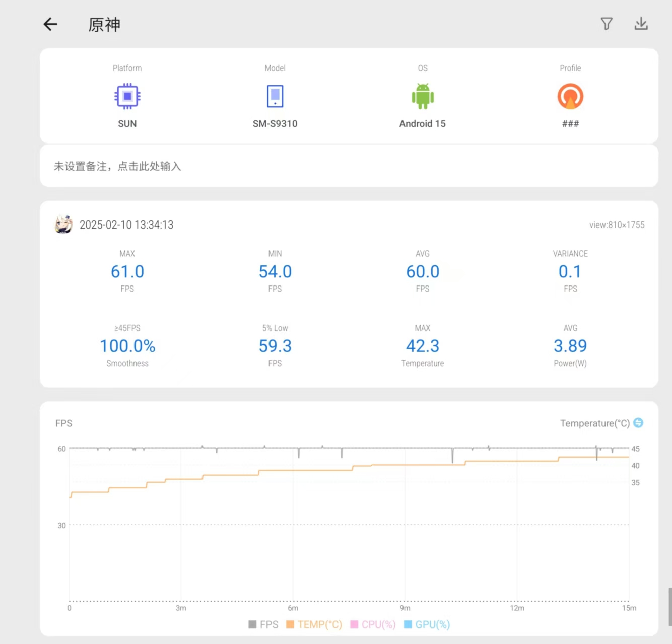The image size is (672, 644).
Task: Open the filter funnel icon
Action: click(607, 24)
